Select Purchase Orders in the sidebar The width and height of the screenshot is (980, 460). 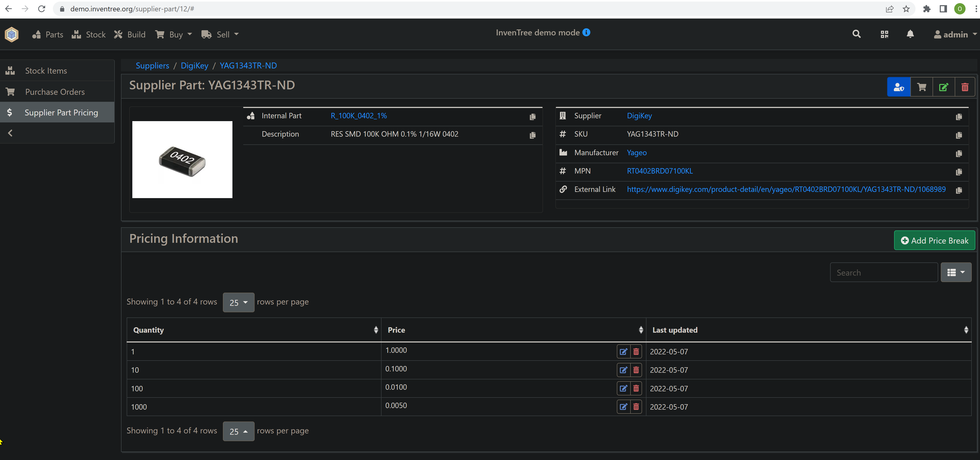[55, 91]
